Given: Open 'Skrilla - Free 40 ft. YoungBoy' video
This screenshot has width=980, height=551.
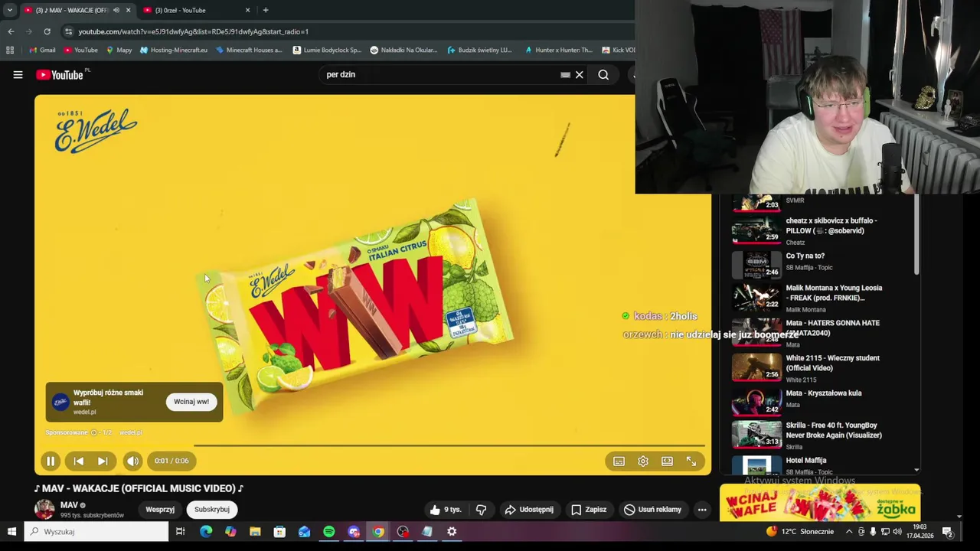Looking at the screenshot, I should [x=834, y=430].
